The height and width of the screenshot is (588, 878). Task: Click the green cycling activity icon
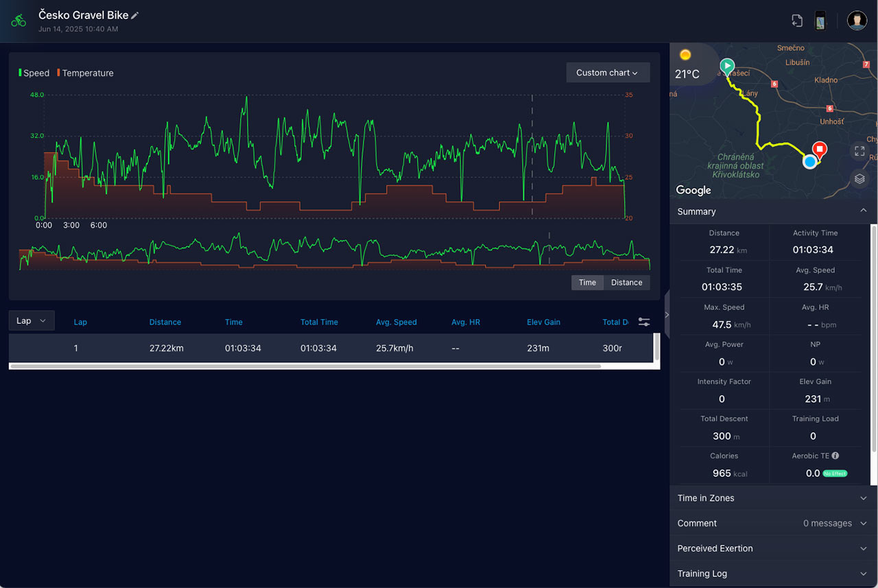pyautogui.click(x=19, y=21)
